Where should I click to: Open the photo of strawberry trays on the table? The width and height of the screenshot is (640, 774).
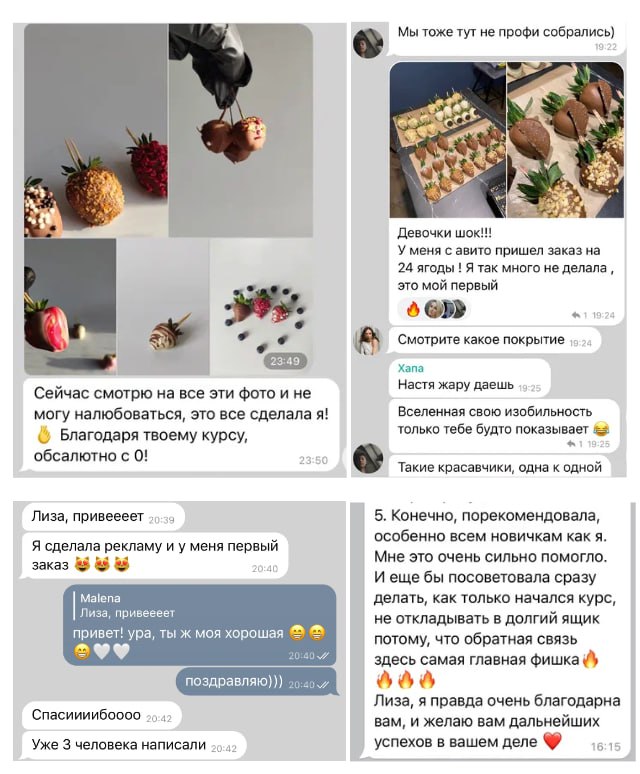coord(448,140)
